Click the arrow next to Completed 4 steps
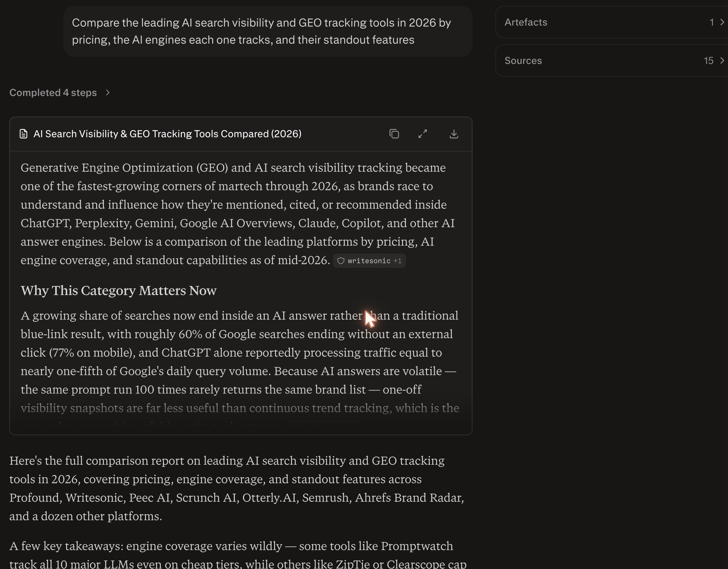Image resolution: width=728 pixels, height=569 pixels. pos(108,93)
